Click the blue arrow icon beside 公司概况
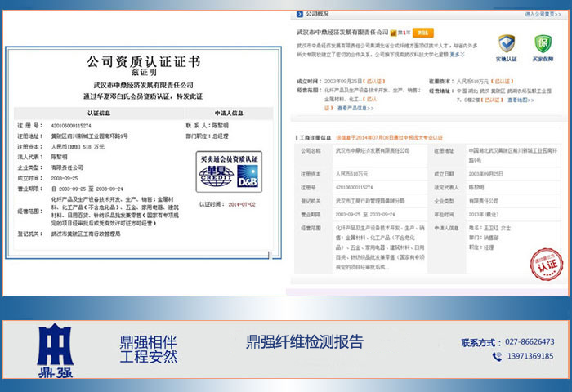This screenshot has width=572, height=392. coord(300,14)
